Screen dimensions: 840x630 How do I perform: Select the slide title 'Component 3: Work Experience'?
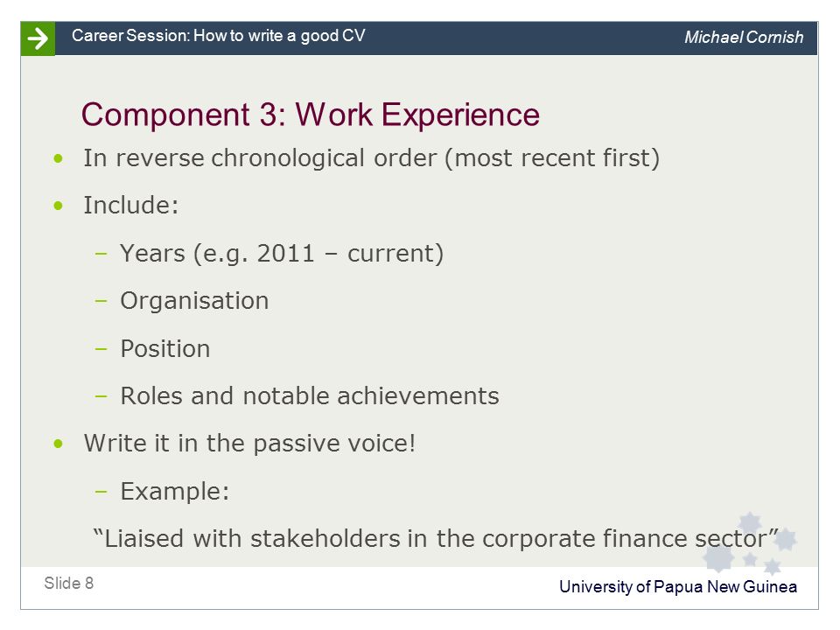[x=310, y=114]
